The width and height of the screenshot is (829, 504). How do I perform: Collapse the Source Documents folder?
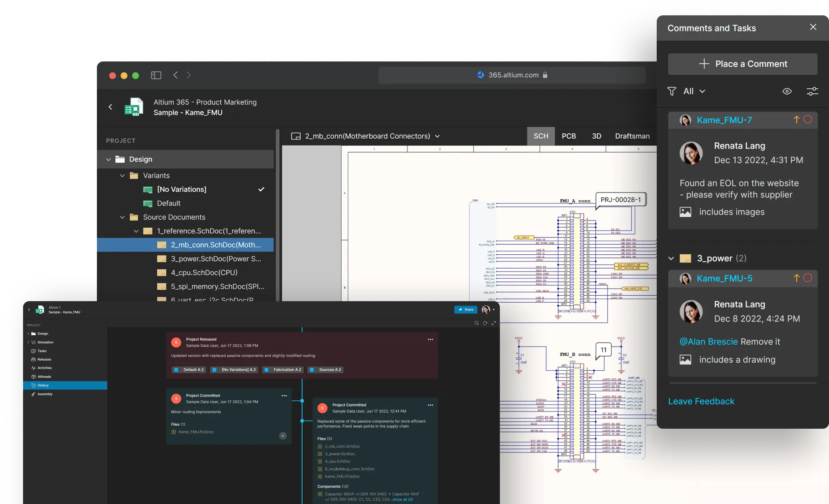click(x=122, y=217)
